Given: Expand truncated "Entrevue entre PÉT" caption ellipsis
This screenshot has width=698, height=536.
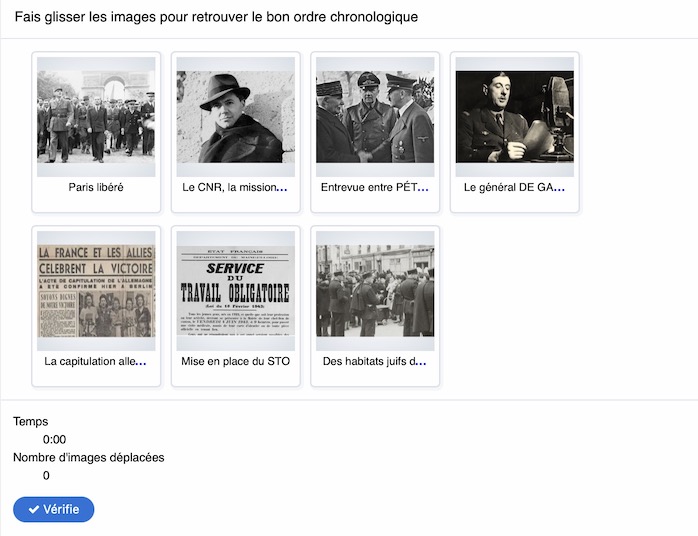Looking at the screenshot, I should pyautogui.click(x=423, y=187).
